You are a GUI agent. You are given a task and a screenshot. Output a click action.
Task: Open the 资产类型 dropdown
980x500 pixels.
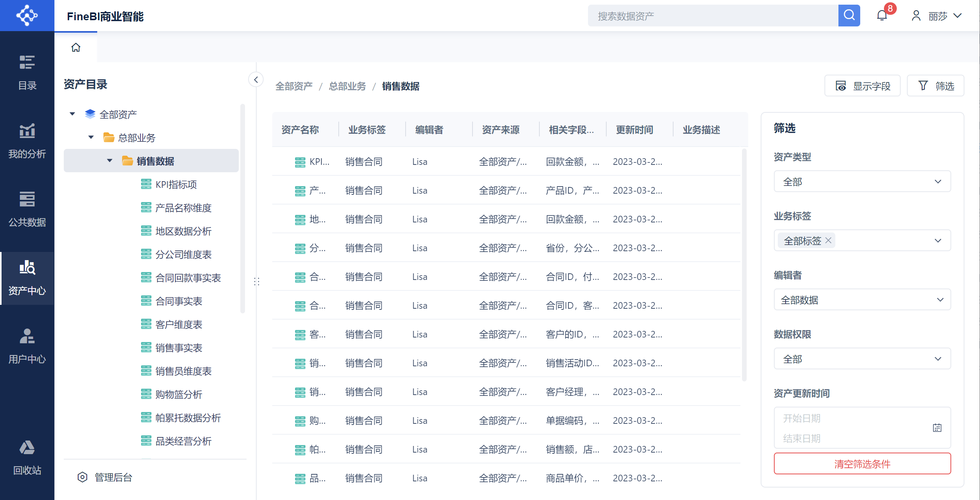tap(862, 181)
